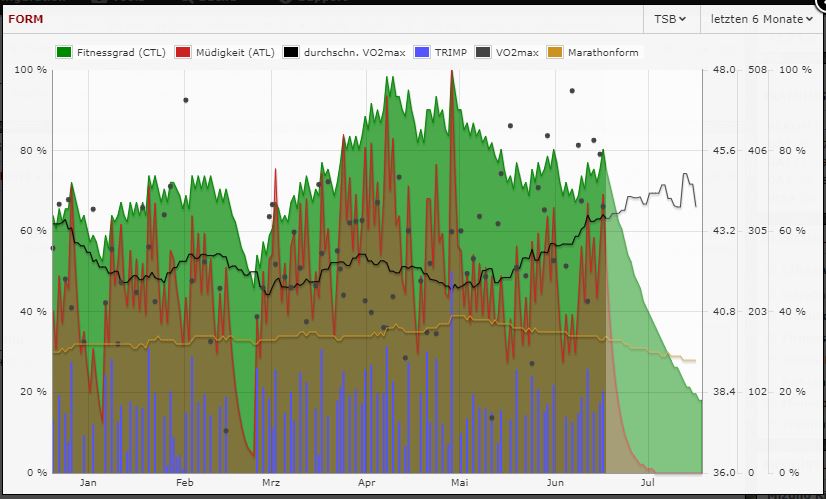Open the 'letzten 6 Monate' time range dropdown

756,19
